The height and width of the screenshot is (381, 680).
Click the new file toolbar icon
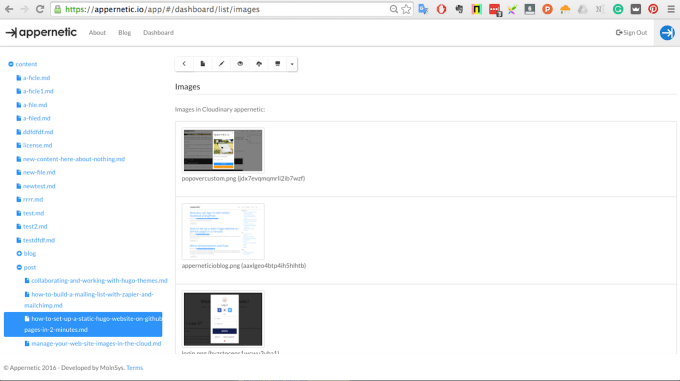[x=203, y=64]
